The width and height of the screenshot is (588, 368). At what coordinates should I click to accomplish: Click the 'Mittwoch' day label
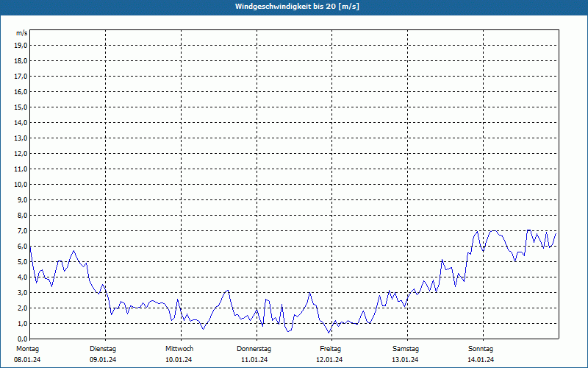tap(179, 349)
